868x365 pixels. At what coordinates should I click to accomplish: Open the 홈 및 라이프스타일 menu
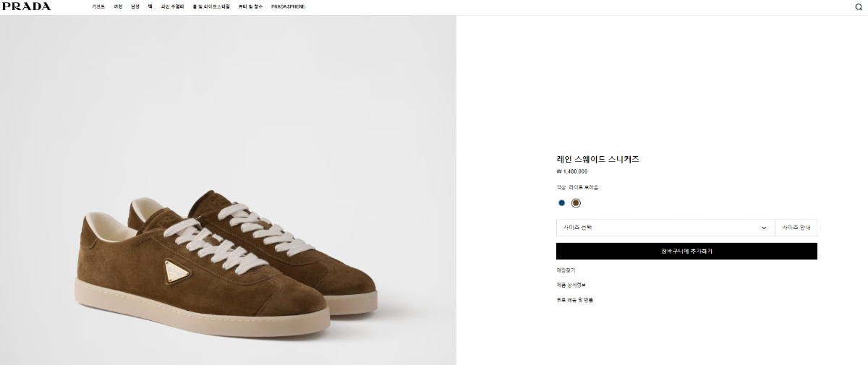(211, 7)
